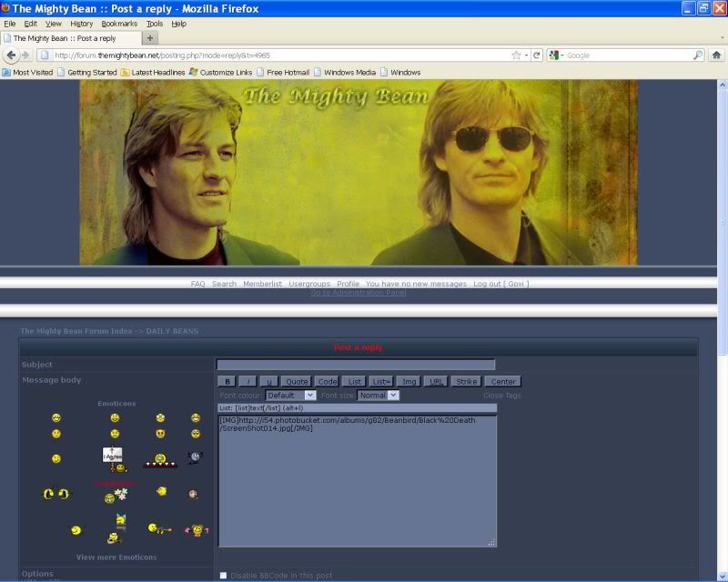Open the FAQ link
Viewport: 728px width, 582px height.
coord(197,284)
